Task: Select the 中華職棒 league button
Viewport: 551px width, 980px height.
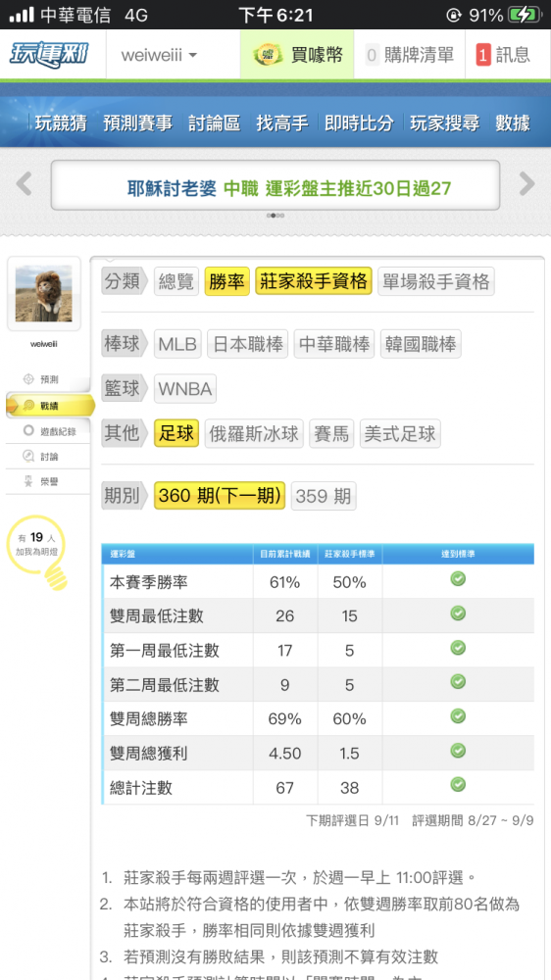Action: click(334, 344)
